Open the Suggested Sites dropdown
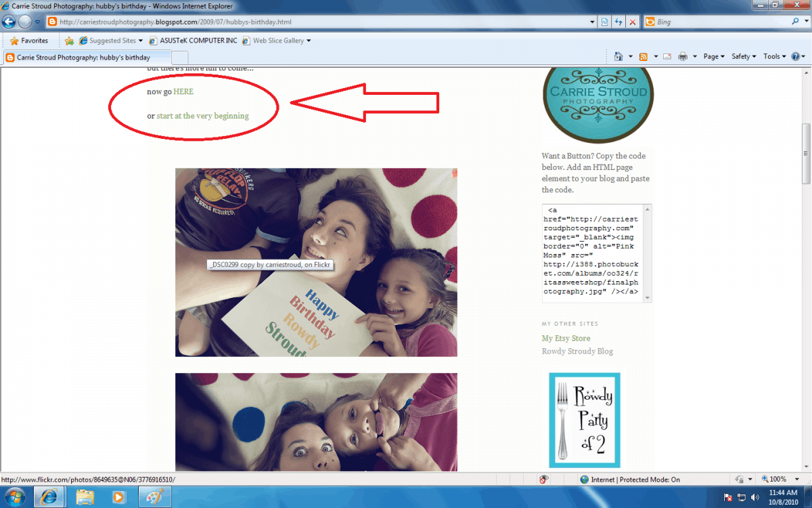This screenshot has width=812, height=508. coord(110,41)
